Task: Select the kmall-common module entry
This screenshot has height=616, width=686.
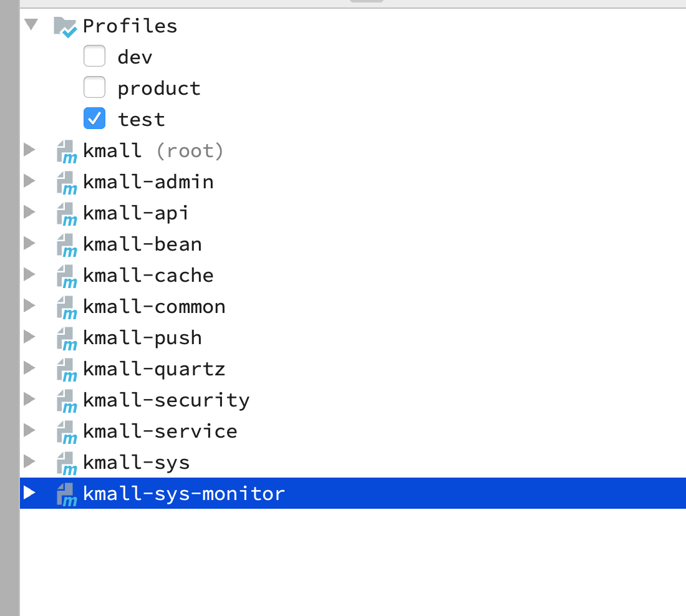Action: [154, 307]
